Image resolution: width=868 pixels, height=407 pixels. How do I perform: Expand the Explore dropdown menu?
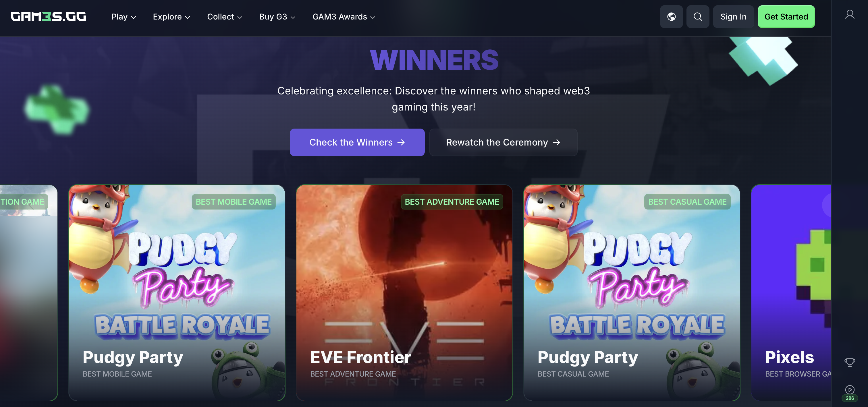point(171,17)
